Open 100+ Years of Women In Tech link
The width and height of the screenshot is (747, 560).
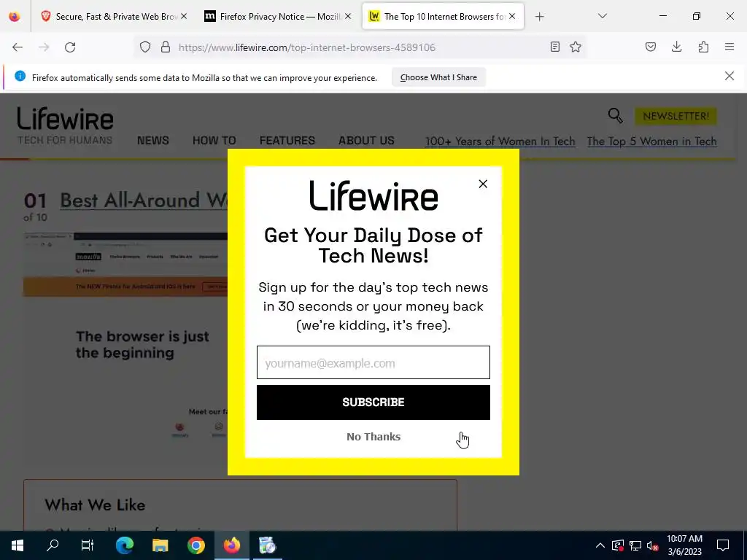coord(500,141)
